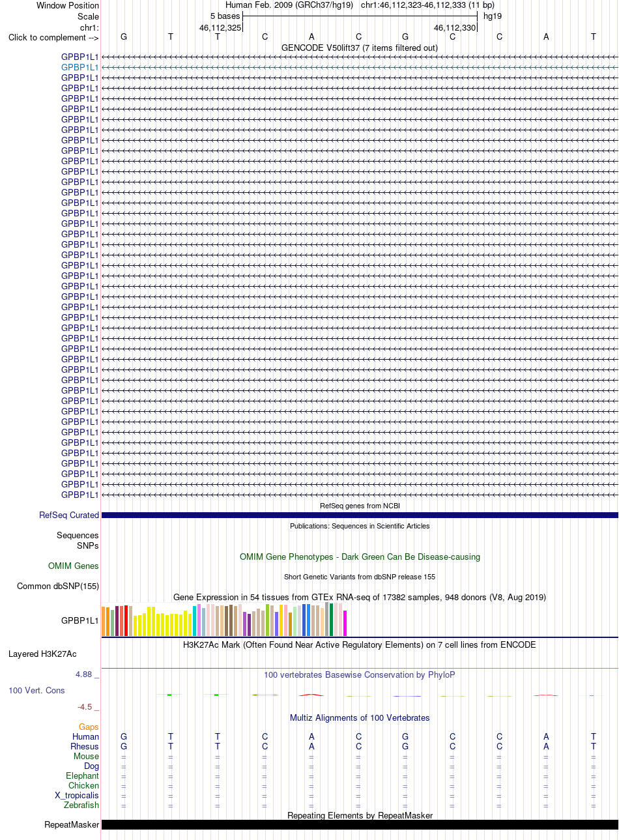
Task: Click the Human alignment row label
Action: pos(86,737)
